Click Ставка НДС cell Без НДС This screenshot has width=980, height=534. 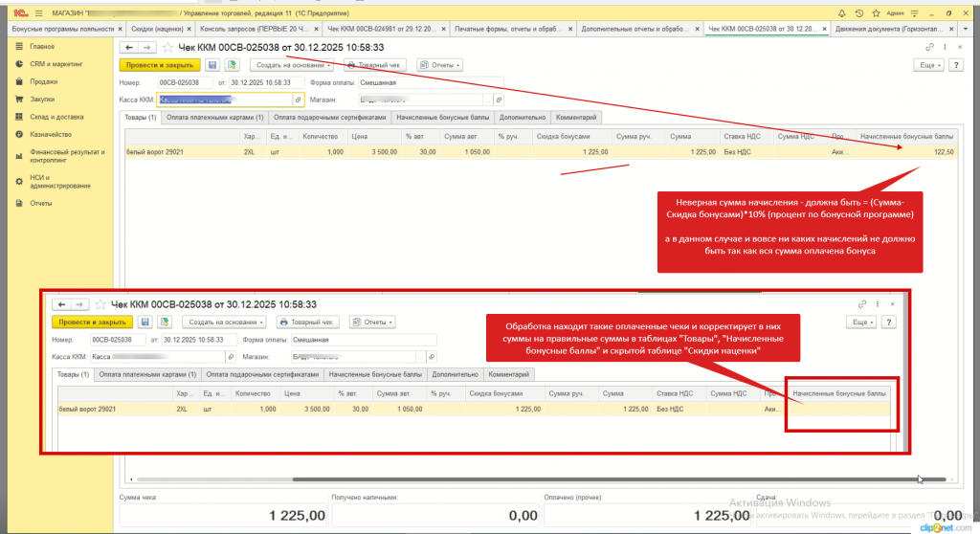738,152
